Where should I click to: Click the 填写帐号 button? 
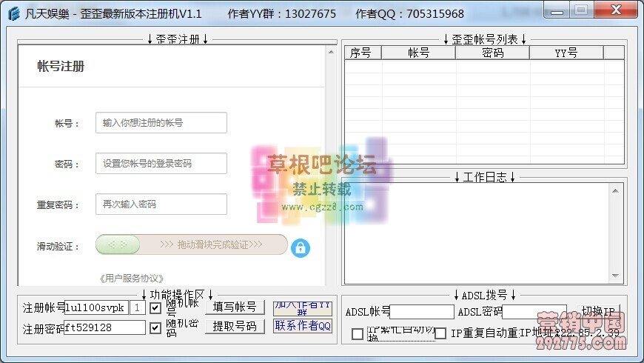[235, 307]
